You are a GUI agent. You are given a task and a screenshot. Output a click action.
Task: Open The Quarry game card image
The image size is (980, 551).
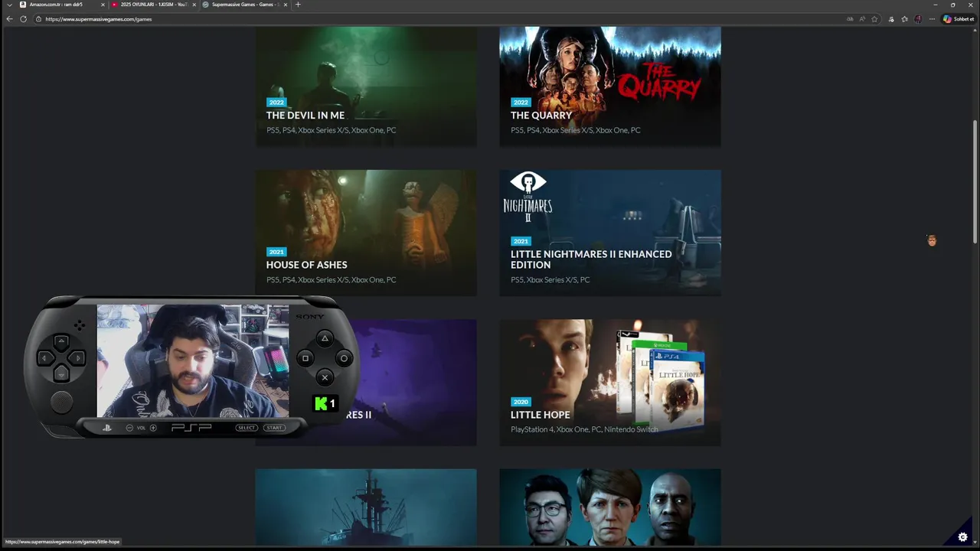[610, 86]
